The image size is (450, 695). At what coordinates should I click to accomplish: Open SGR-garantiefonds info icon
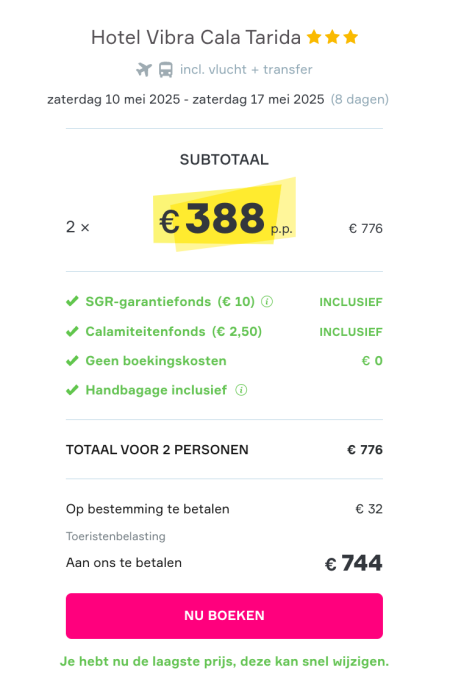267,302
